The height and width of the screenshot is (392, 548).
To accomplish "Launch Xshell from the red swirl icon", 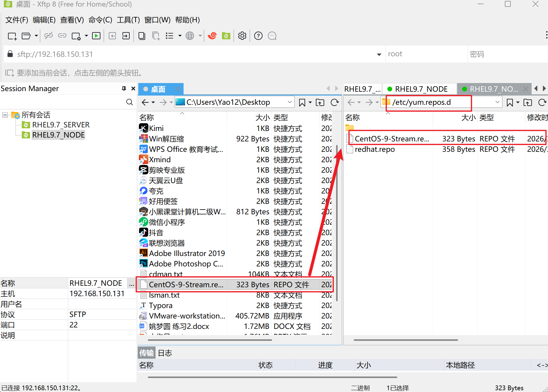I will click(212, 36).
